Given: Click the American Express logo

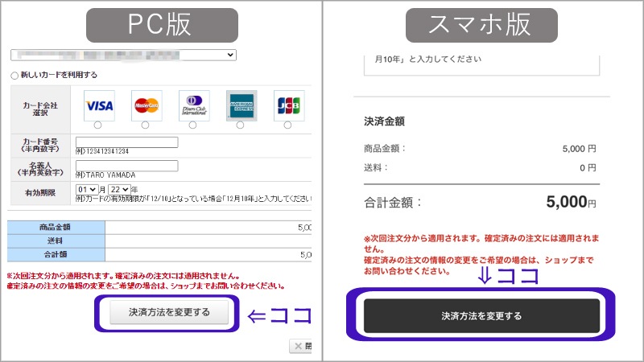Looking at the screenshot, I should click(241, 105).
